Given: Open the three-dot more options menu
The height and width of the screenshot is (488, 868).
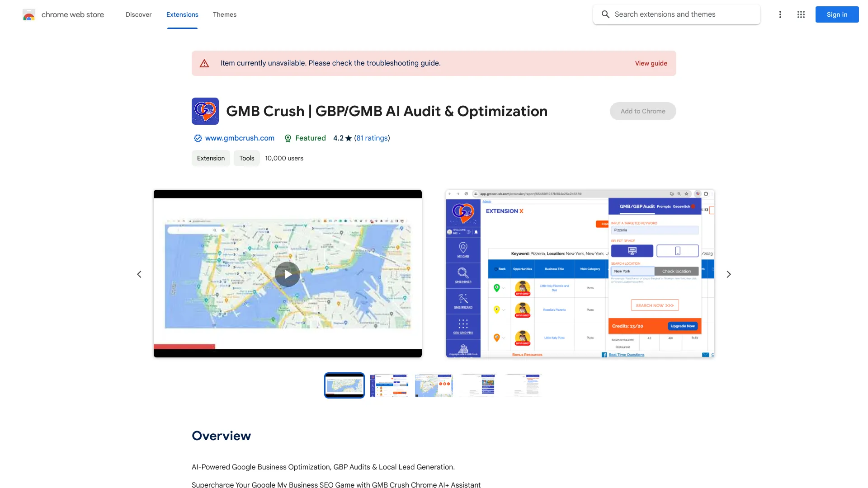Looking at the screenshot, I should coord(780,14).
